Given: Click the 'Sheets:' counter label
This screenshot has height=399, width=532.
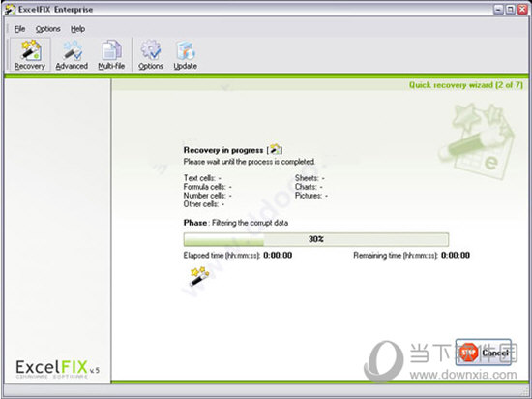Looking at the screenshot, I should tap(307, 178).
